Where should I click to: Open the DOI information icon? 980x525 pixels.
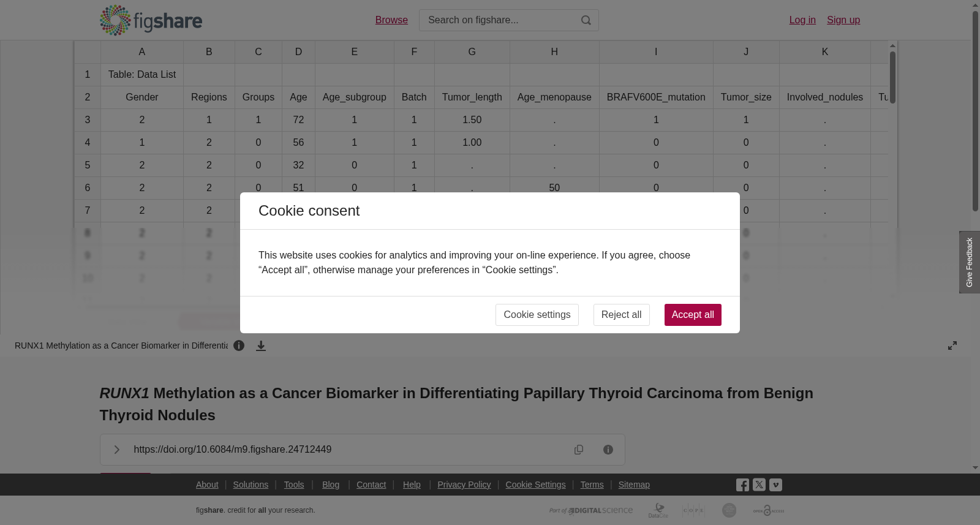click(x=608, y=450)
